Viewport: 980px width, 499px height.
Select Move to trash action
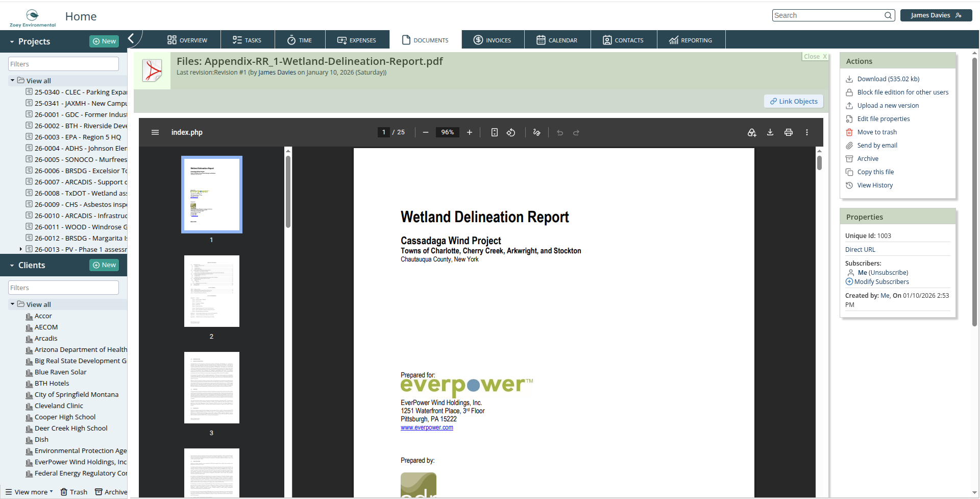tap(877, 132)
